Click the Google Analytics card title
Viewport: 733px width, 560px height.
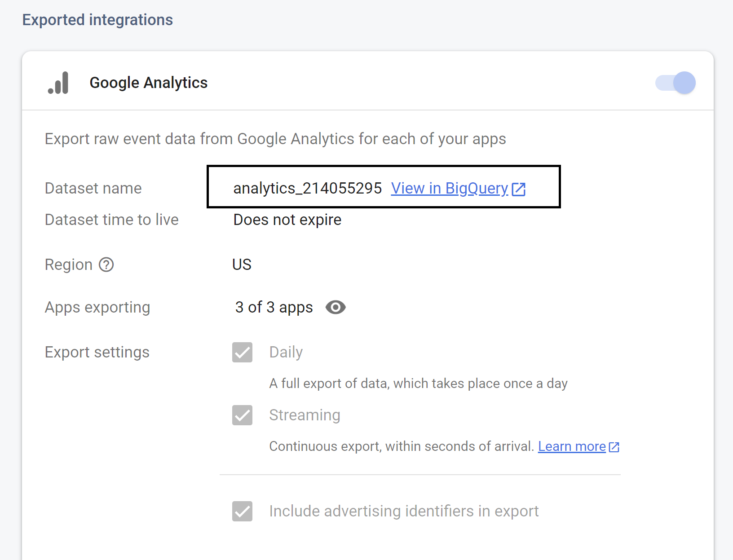[x=148, y=83]
